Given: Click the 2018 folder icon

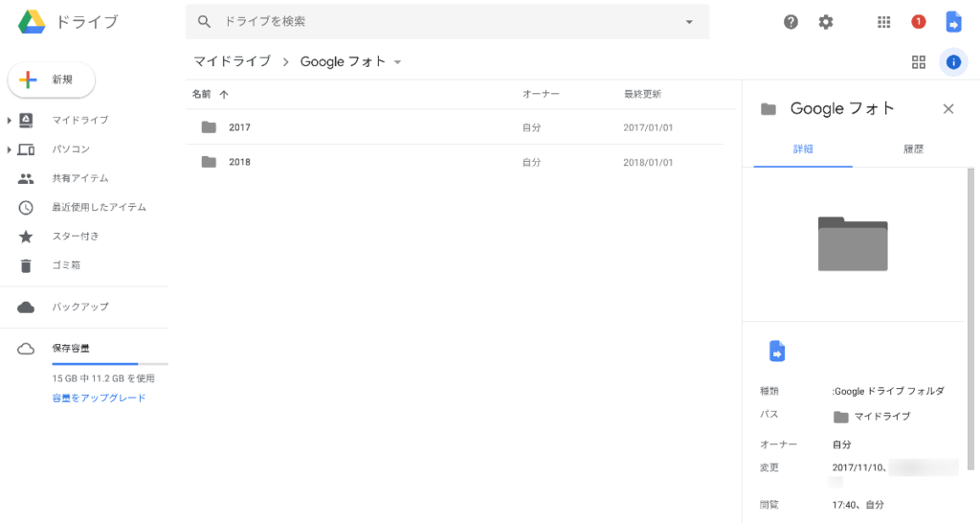Looking at the screenshot, I should click(x=209, y=162).
